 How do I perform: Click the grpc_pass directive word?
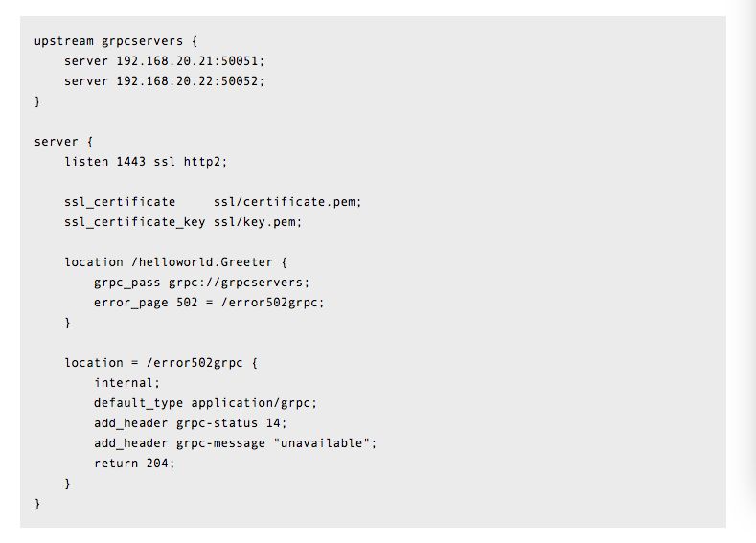(x=127, y=283)
